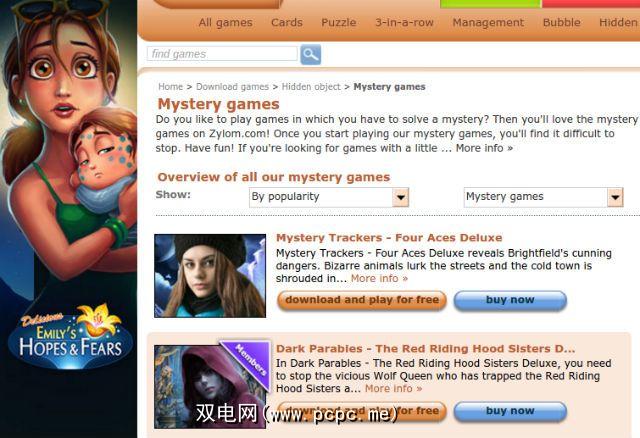Open the Download games breadcrumb link
Screen dimensions: 640x438
tap(232, 87)
